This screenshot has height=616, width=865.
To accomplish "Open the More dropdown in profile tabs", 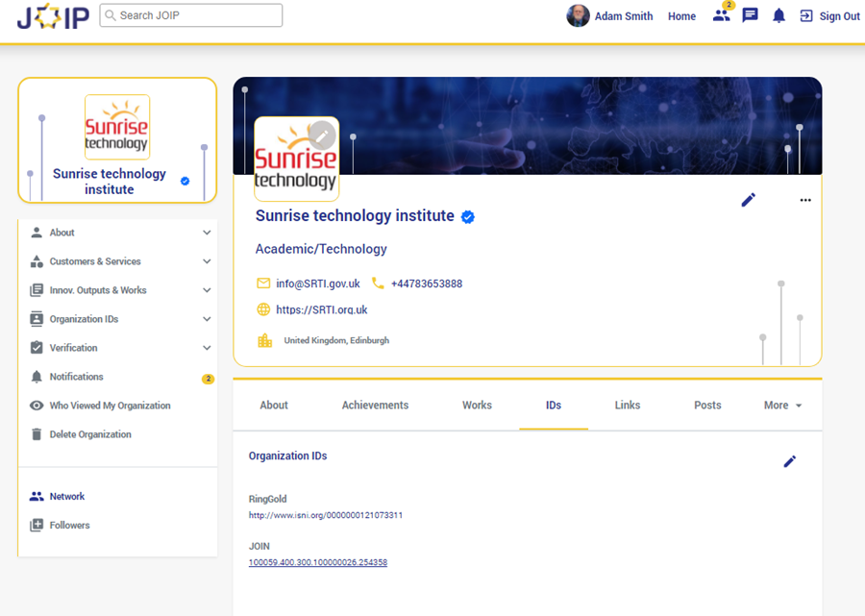I will click(x=782, y=406).
